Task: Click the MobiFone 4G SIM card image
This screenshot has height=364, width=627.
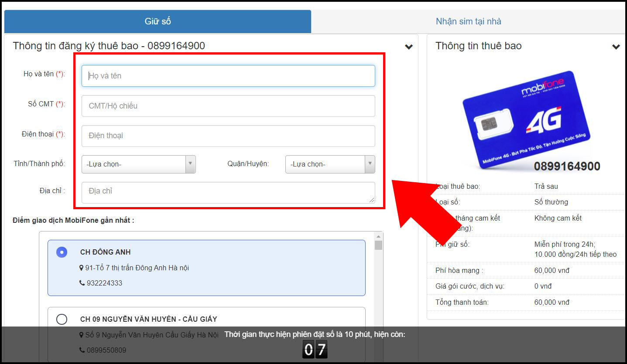Action: click(x=527, y=120)
